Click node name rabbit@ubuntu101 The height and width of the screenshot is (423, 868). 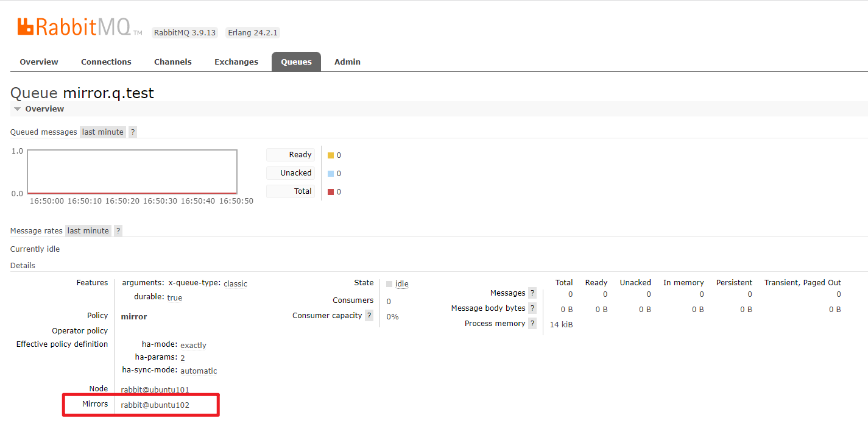click(155, 389)
